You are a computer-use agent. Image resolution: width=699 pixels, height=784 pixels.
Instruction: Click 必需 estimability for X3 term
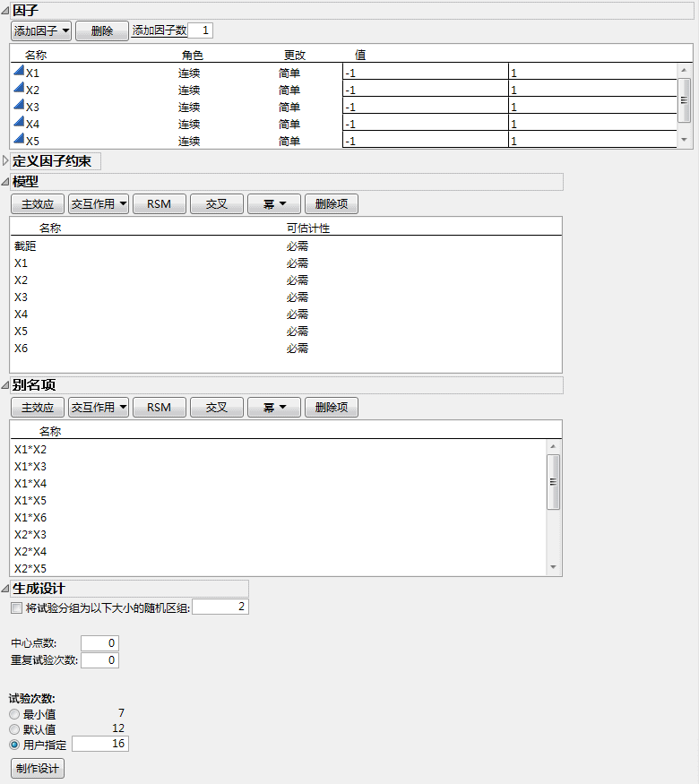click(298, 297)
